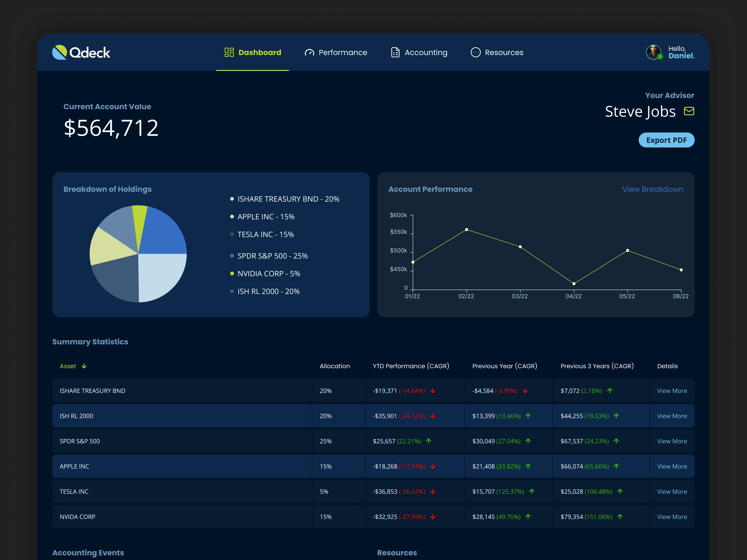The image size is (747, 560).
Task: Open the View Breakdown link
Action: point(652,189)
